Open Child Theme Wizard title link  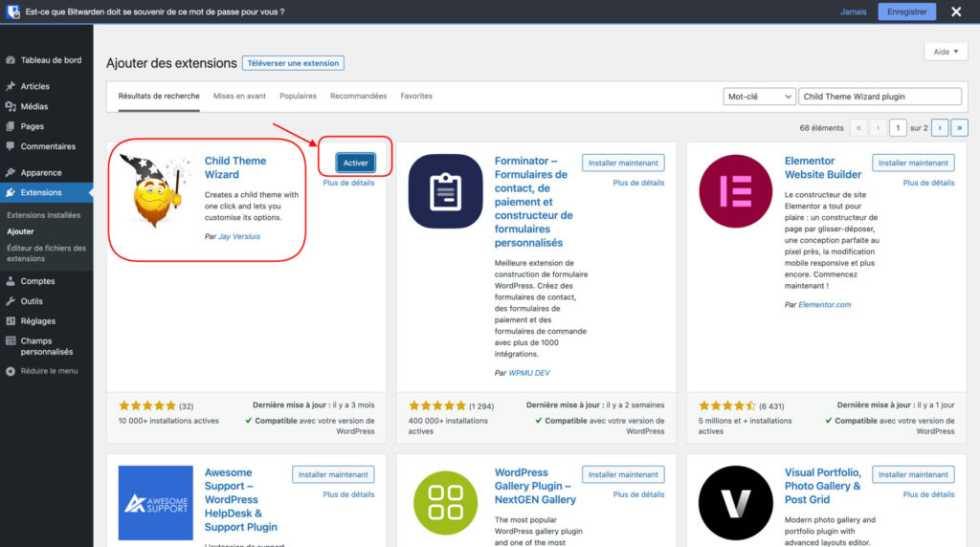click(235, 167)
